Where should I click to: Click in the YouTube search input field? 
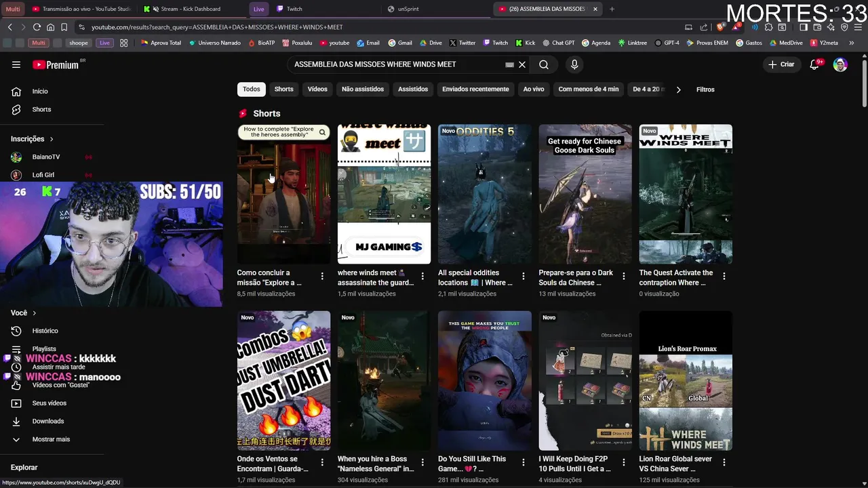pyautogui.click(x=397, y=64)
